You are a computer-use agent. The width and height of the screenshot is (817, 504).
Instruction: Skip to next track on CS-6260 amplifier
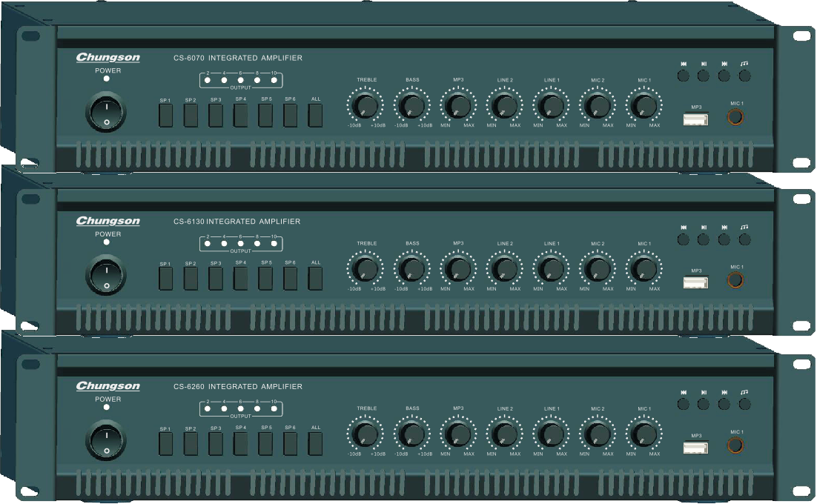coord(724,404)
